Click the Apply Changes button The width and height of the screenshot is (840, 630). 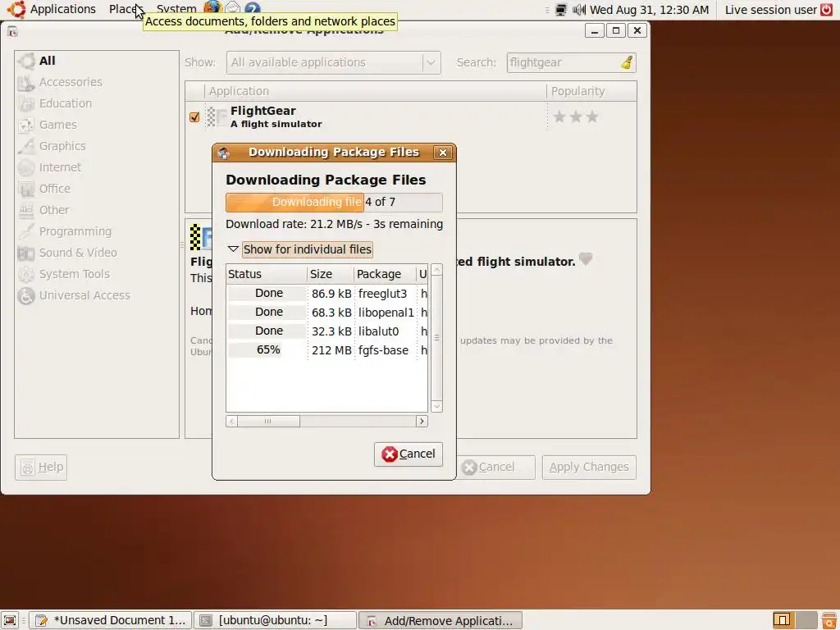(589, 467)
